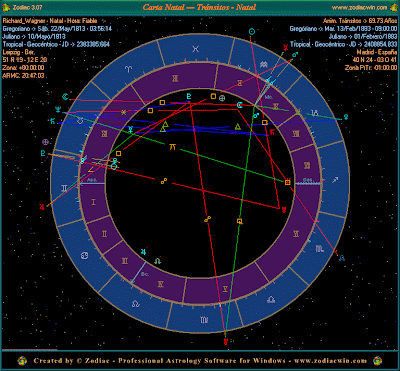Select the transit Mars glyph outside the wheel
The width and height of the screenshot is (400, 371).
(x=295, y=54)
